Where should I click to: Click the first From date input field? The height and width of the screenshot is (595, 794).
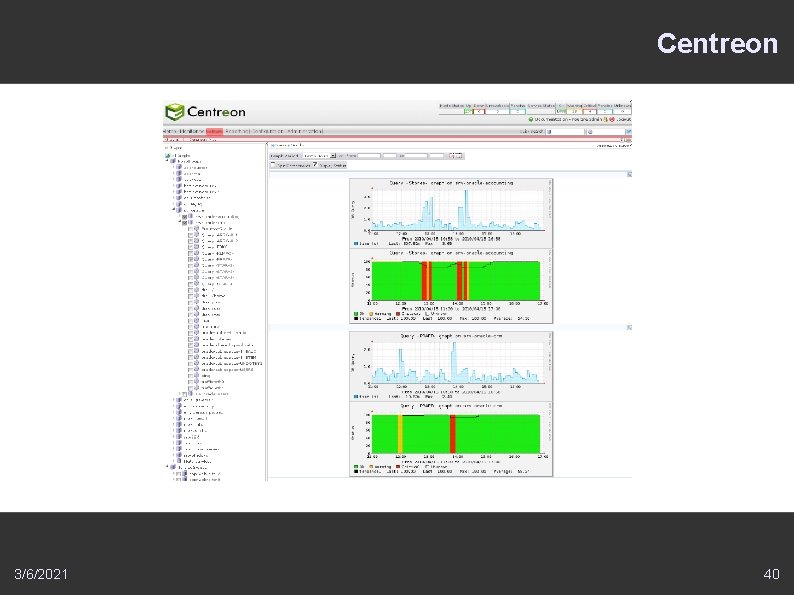(x=369, y=155)
